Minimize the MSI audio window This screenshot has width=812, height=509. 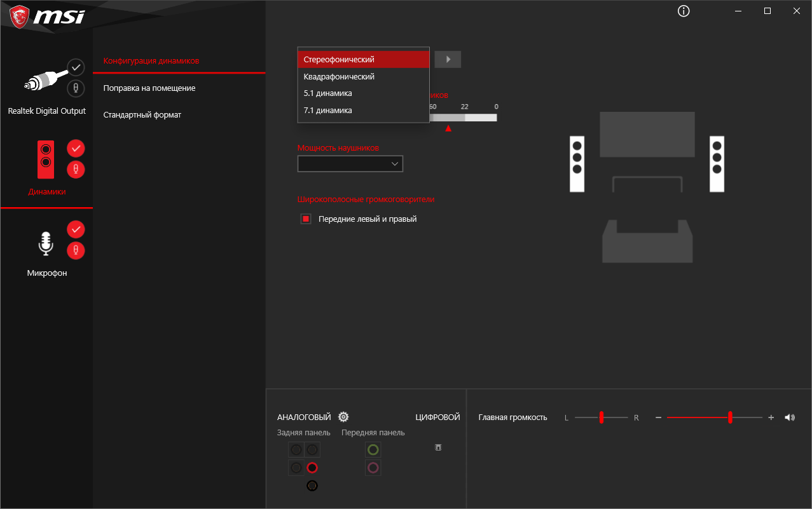tap(738, 11)
